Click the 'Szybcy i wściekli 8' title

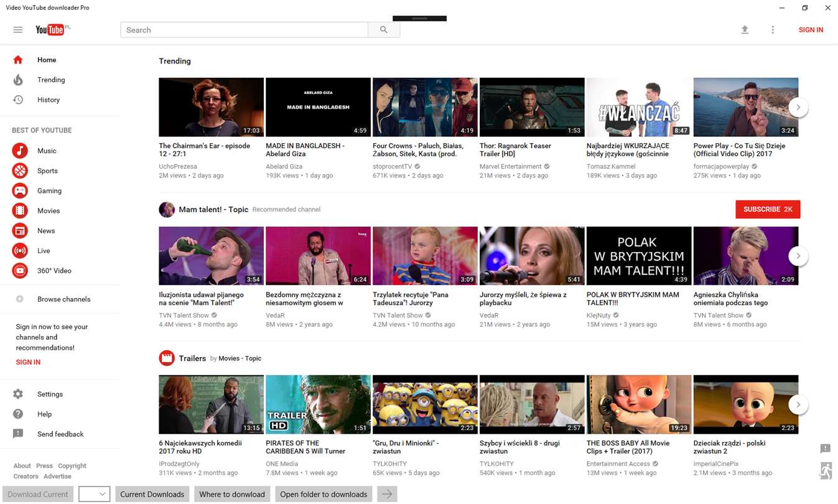[519, 447]
